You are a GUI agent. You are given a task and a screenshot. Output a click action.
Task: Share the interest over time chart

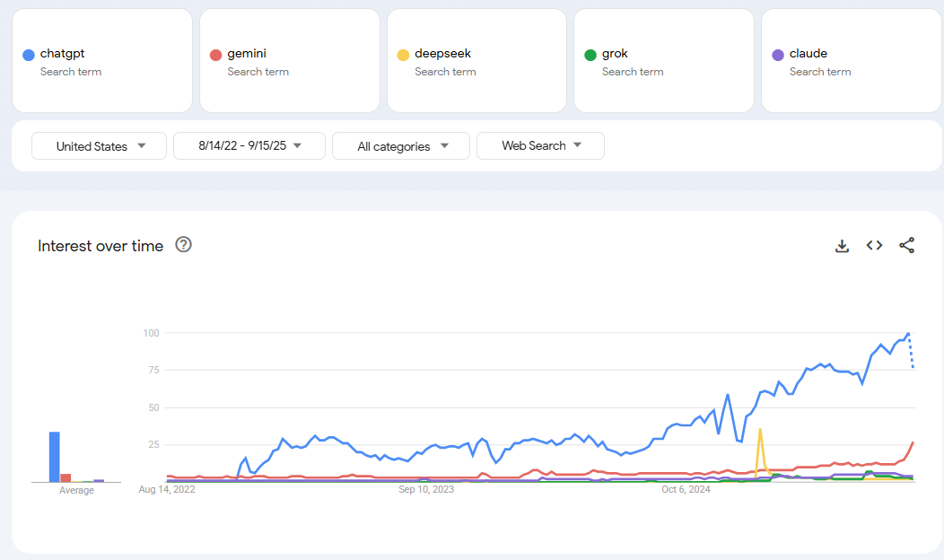click(906, 245)
